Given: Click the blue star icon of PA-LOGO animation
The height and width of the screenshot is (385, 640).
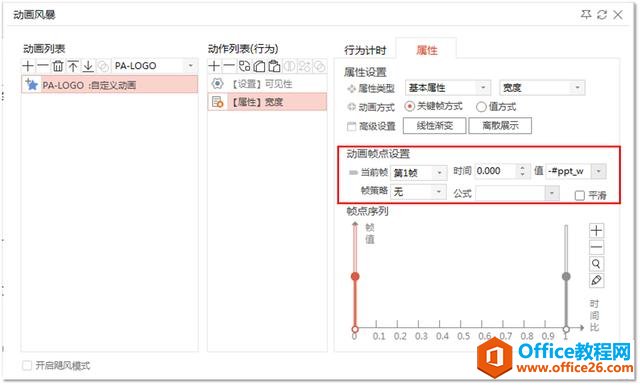Looking at the screenshot, I should [x=31, y=85].
